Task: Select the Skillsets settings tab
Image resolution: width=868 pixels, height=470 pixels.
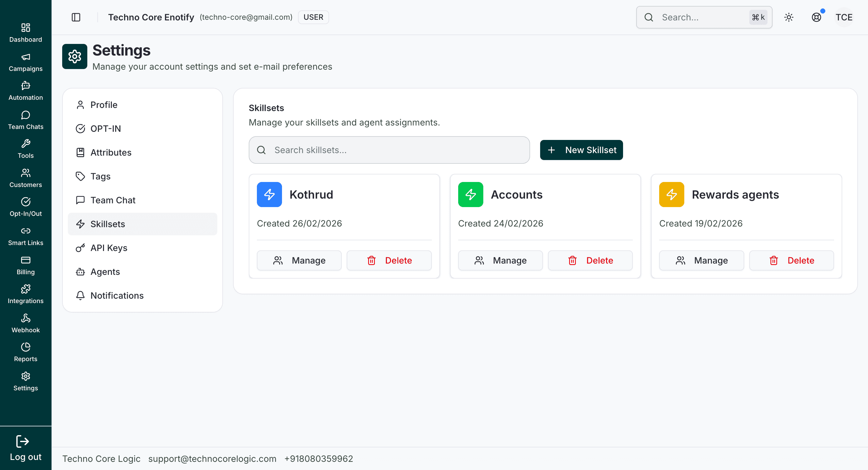Action: point(143,224)
